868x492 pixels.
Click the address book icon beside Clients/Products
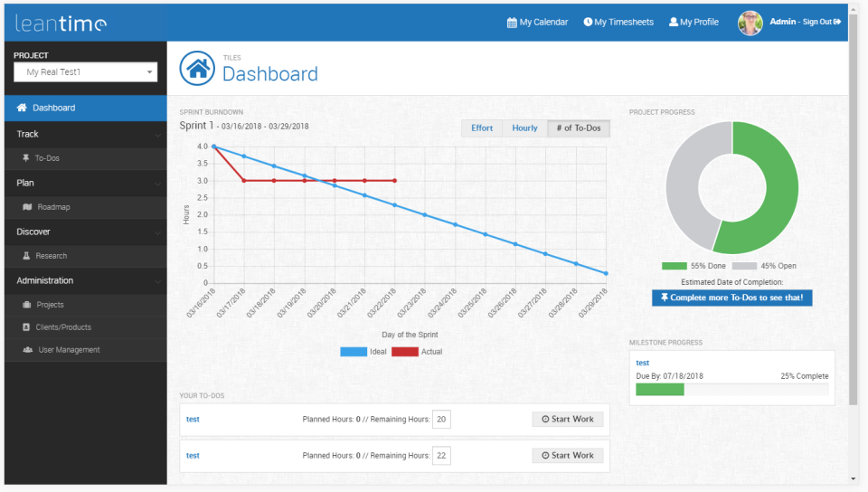tap(26, 327)
